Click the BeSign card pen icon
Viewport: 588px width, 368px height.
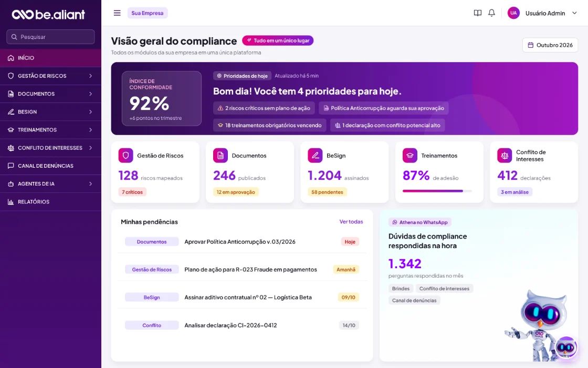tap(315, 156)
